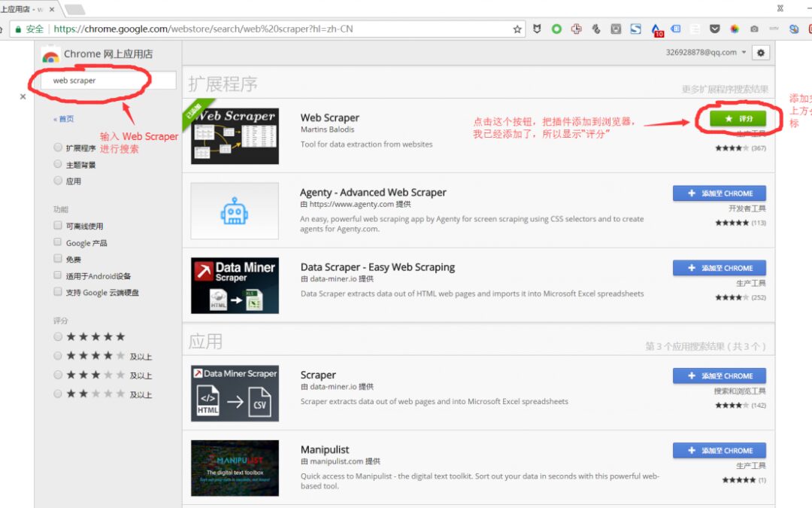Click the blue globe extension icon

[794, 29]
